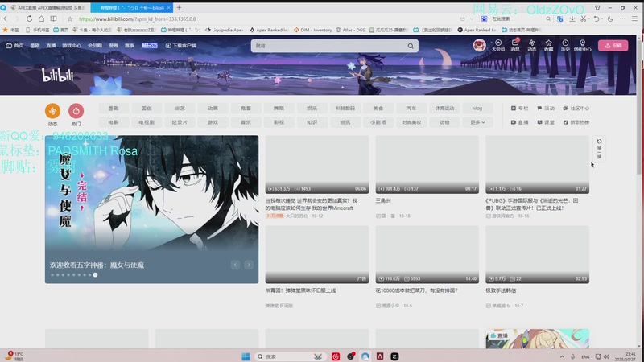Select 直播 in Bilibili top nav
Image resolution: width=644 pixels, height=362 pixels.
pyautogui.click(x=51, y=46)
